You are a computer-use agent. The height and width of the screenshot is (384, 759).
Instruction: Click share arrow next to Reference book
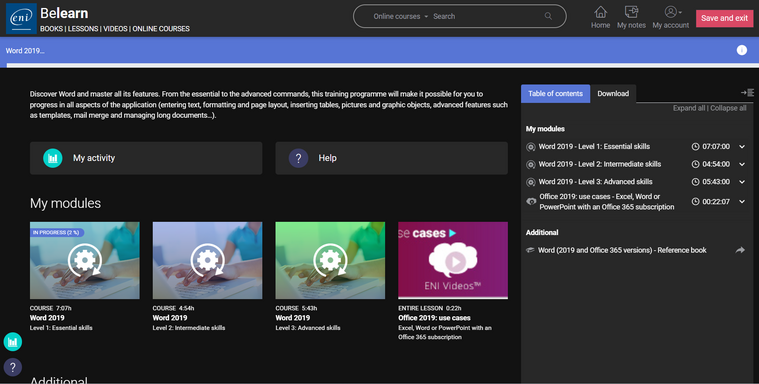click(x=740, y=250)
